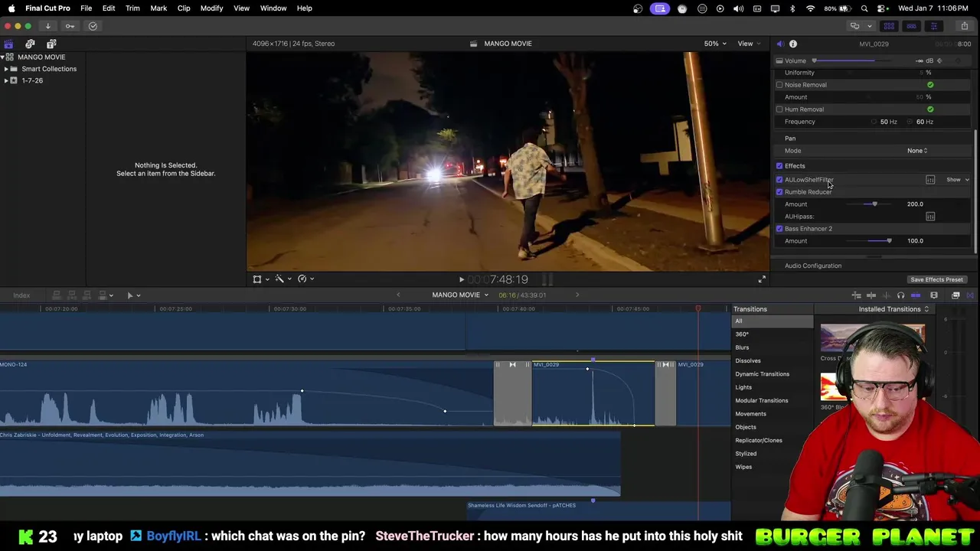Enable Noise Removal checkbox

coord(779,85)
